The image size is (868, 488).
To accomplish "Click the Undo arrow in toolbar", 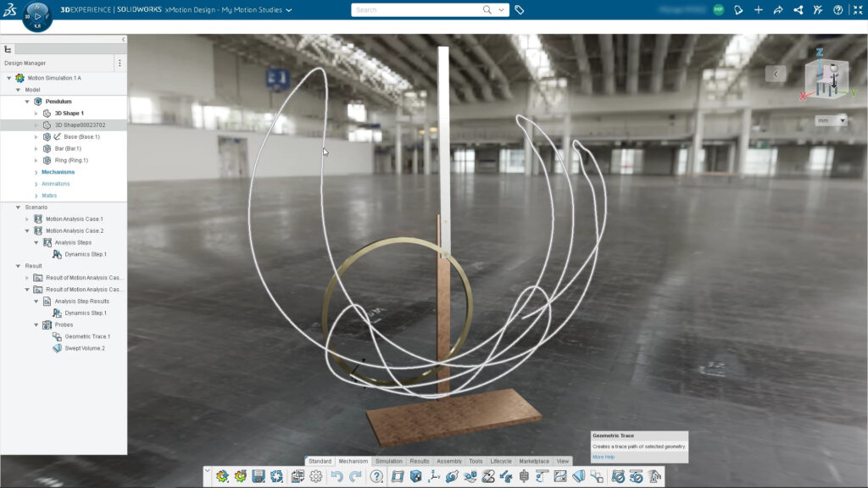I will point(337,477).
